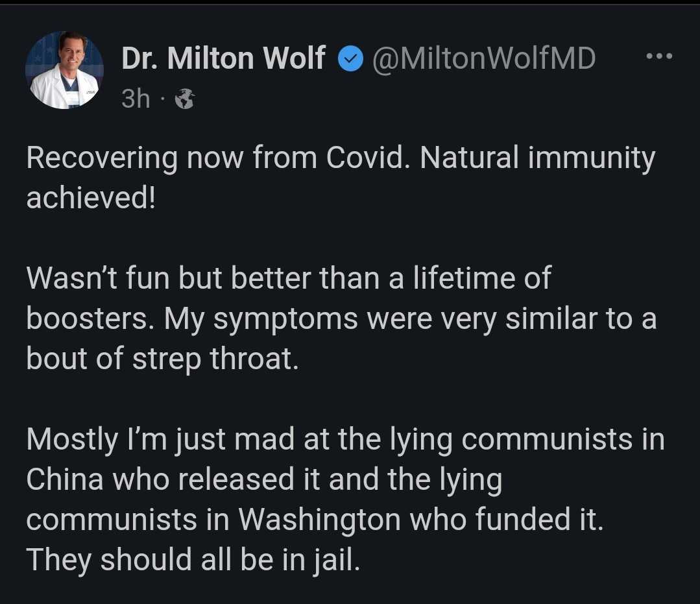Click the blue verified checkmark badge
The height and width of the screenshot is (604, 700).
point(350,58)
